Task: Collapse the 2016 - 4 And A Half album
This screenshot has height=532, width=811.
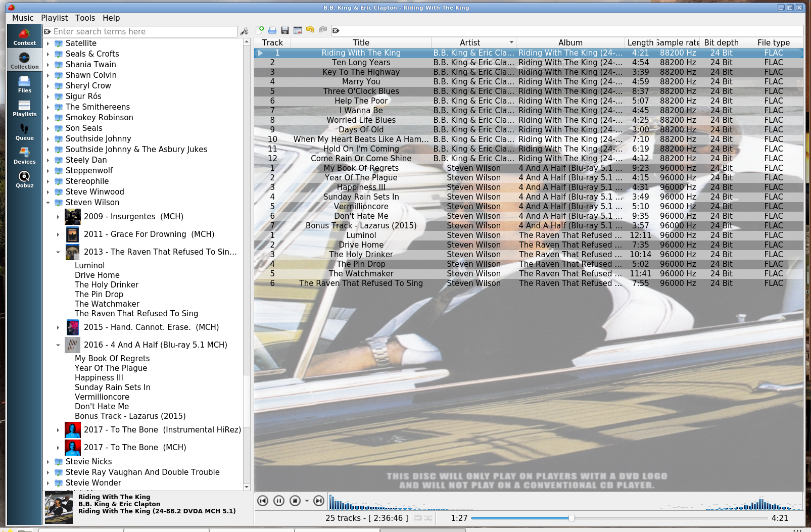Action: 58,345
